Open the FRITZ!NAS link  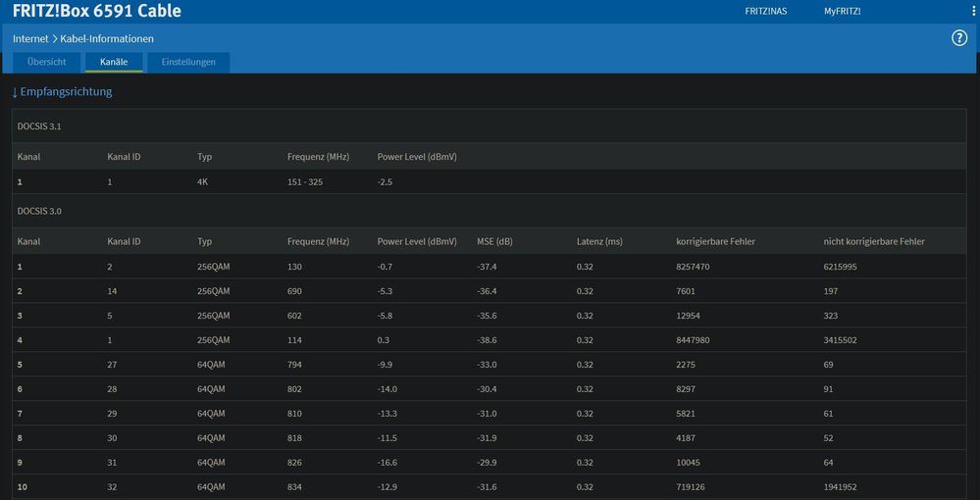pyautogui.click(x=765, y=12)
